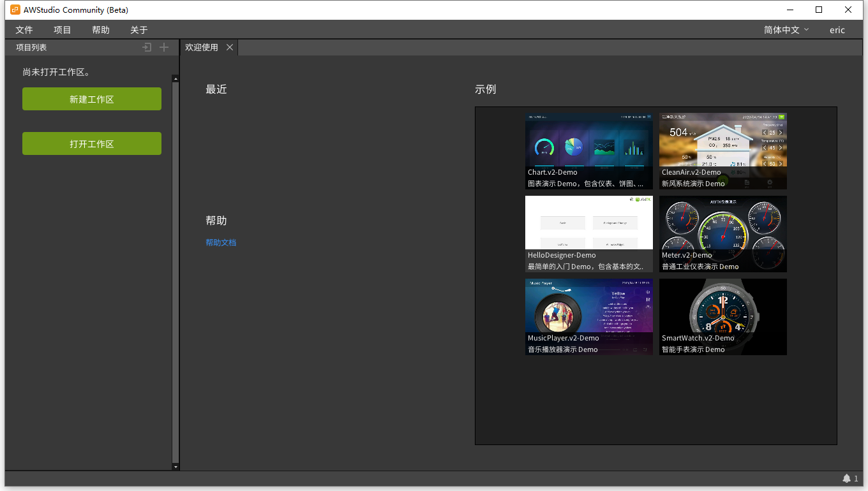This screenshot has width=868, height=491.
Task: Close the 欢迎使用 tab
Action: tap(230, 47)
